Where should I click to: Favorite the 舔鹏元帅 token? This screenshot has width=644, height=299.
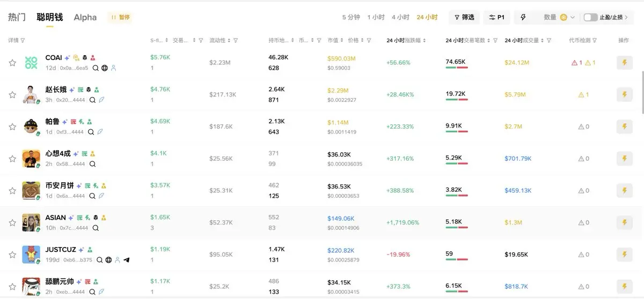pyautogui.click(x=12, y=287)
